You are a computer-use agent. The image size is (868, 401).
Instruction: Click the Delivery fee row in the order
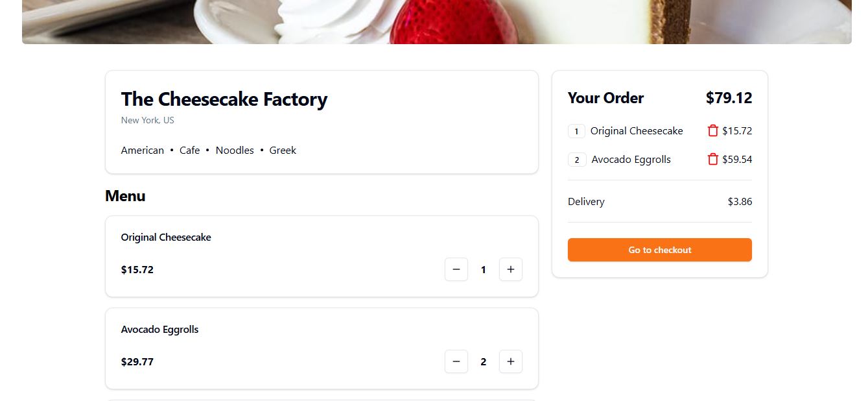pos(660,201)
